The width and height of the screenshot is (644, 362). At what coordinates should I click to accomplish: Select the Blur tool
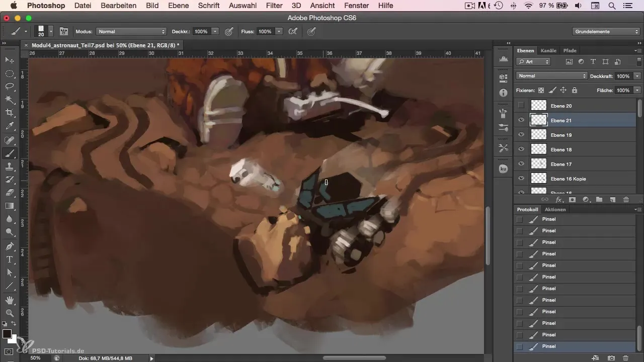(x=10, y=219)
